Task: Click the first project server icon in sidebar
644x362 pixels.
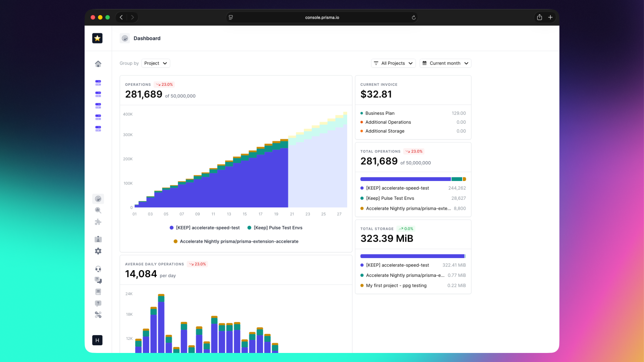Action: coord(98,82)
